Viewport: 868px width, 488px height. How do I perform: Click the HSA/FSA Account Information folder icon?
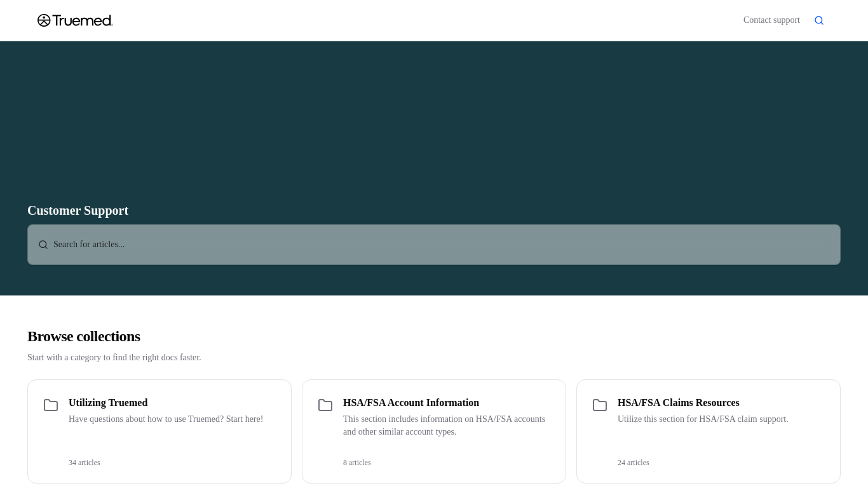(325, 405)
